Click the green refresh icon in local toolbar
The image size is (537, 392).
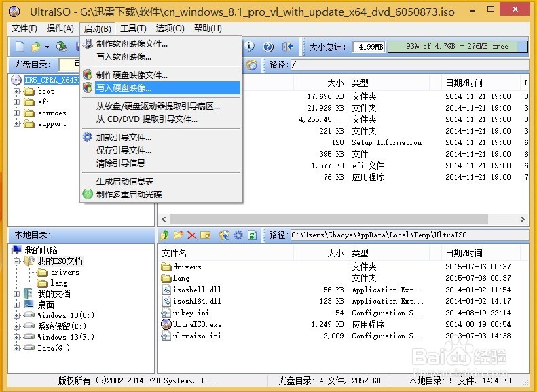click(x=253, y=235)
